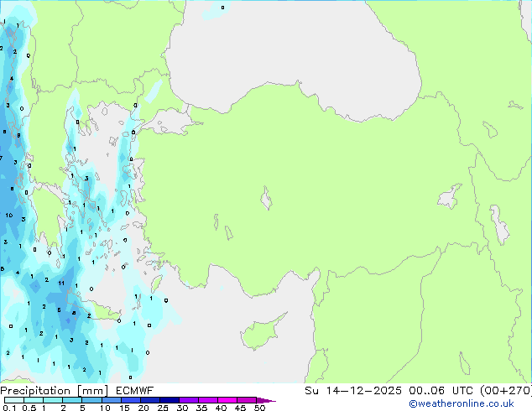This screenshot has width=532, height=411.
Task: Click the '(00+270)' forecast offset text
Action: [505, 391]
